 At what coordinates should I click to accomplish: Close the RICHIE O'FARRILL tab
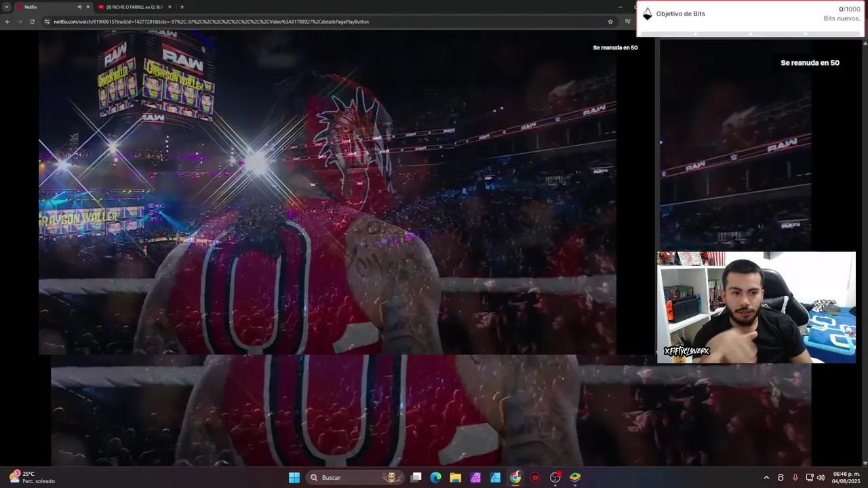coord(170,7)
